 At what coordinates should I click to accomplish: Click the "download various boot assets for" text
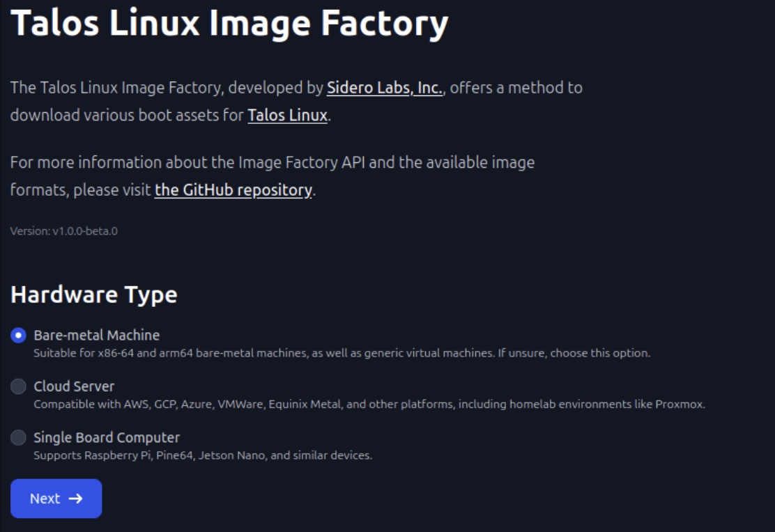click(127, 116)
